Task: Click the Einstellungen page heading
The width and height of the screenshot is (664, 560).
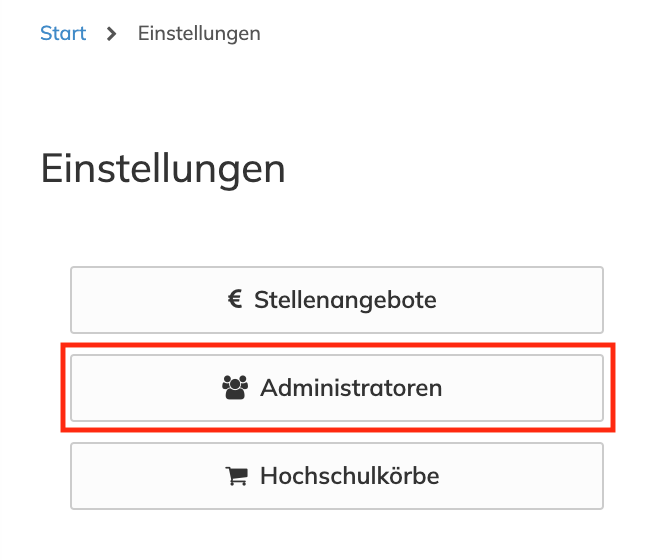Action: (163, 169)
